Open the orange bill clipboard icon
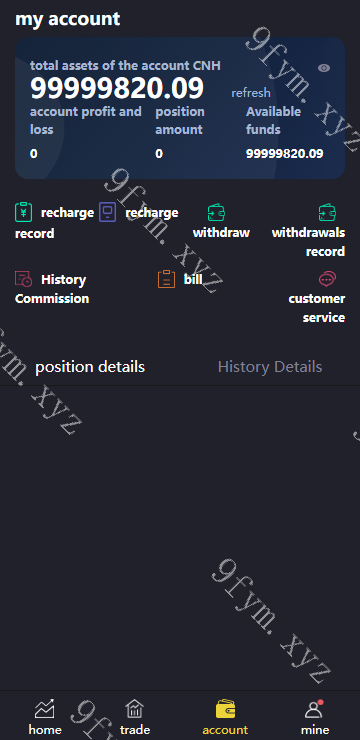The image size is (360, 740). (x=166, y=279)
